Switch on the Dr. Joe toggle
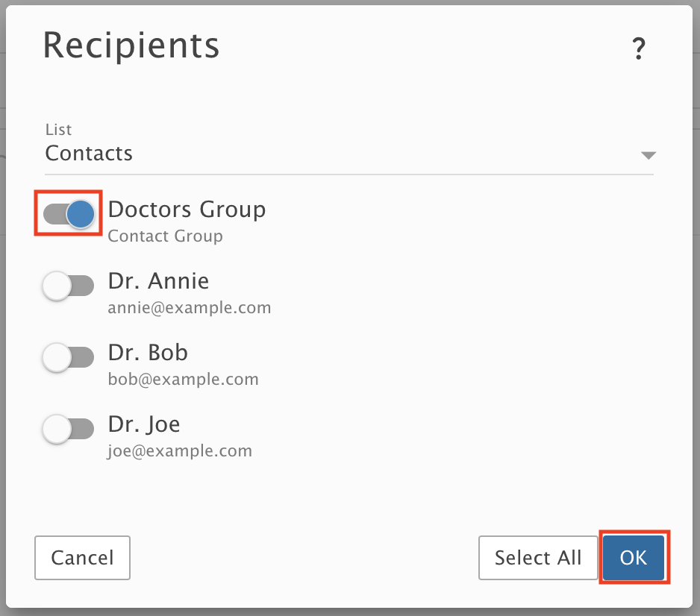The width and height of the screenshot is (700, 616). [x=69, y=429]
